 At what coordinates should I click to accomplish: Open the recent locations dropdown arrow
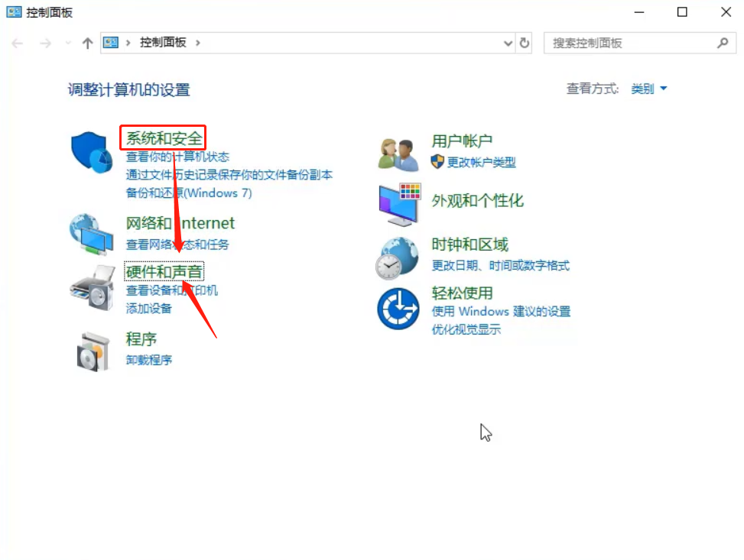(68, 43)
